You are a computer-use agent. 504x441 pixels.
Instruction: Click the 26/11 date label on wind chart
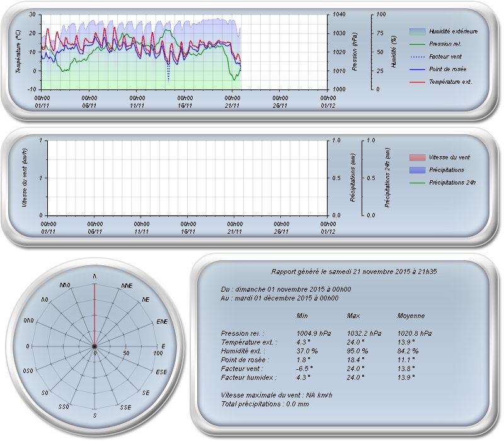(281, 232)
